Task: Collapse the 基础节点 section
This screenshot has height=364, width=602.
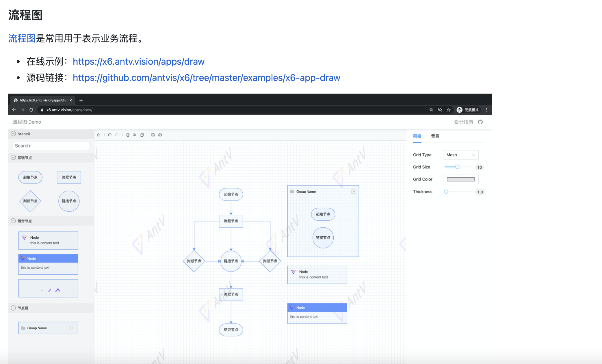Action: tap(13, 157)
